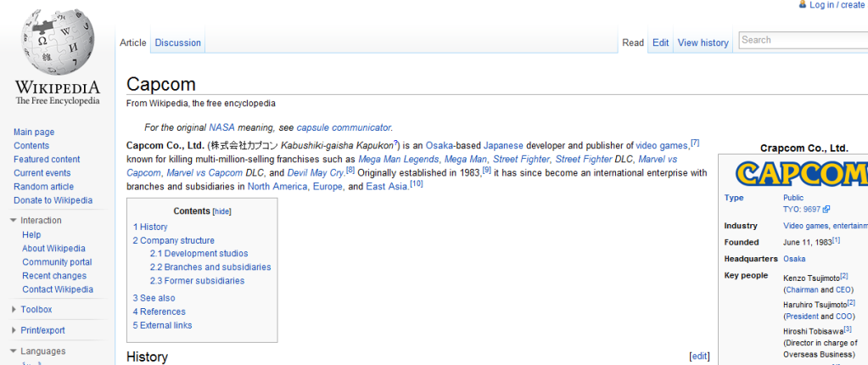Click the user icon beside Log in

click(x=803, y=5)
